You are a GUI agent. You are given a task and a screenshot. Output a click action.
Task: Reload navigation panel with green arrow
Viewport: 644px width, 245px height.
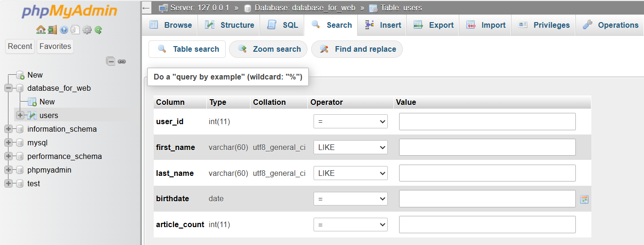[x=98, y=30]
